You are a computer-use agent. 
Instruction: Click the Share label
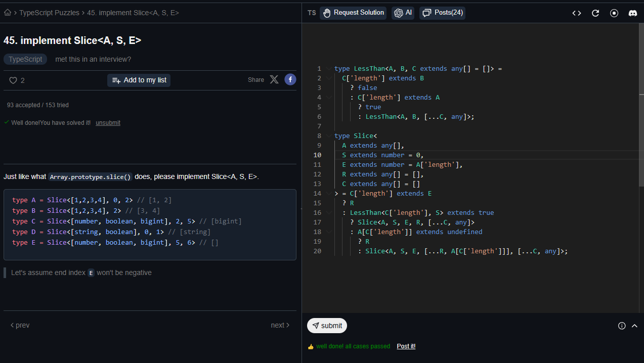click(x=256, y=80)
